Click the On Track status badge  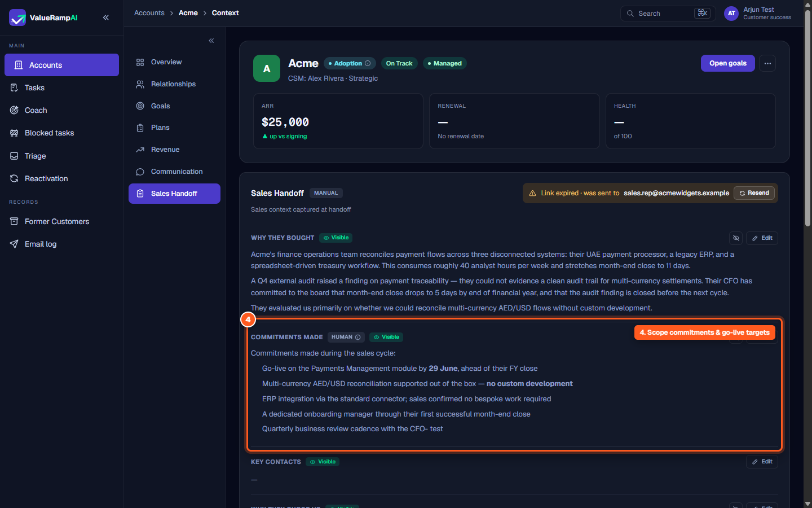coord(399,63)
